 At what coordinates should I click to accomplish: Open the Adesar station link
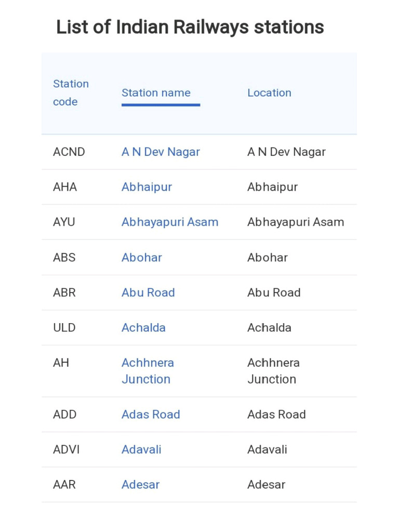click(141, 485)
